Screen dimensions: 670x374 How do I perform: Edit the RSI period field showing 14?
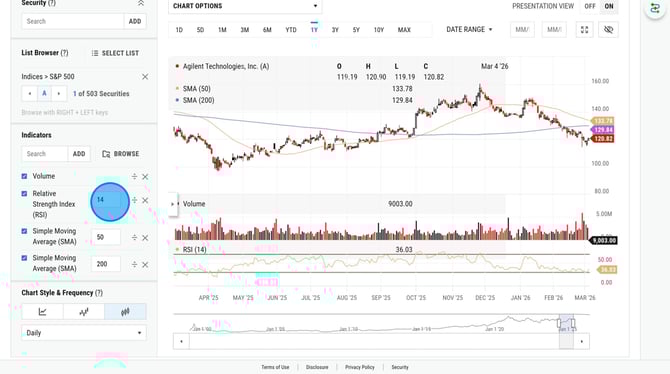[x=106, y=200]
